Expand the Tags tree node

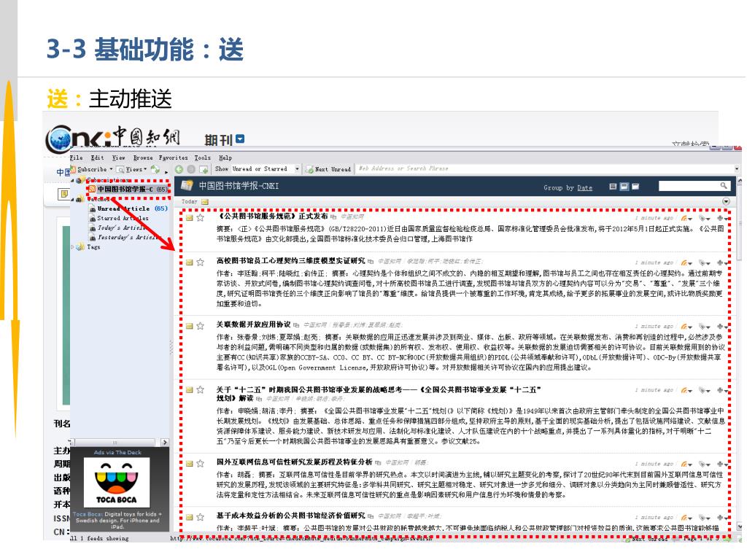pos(72,246)
